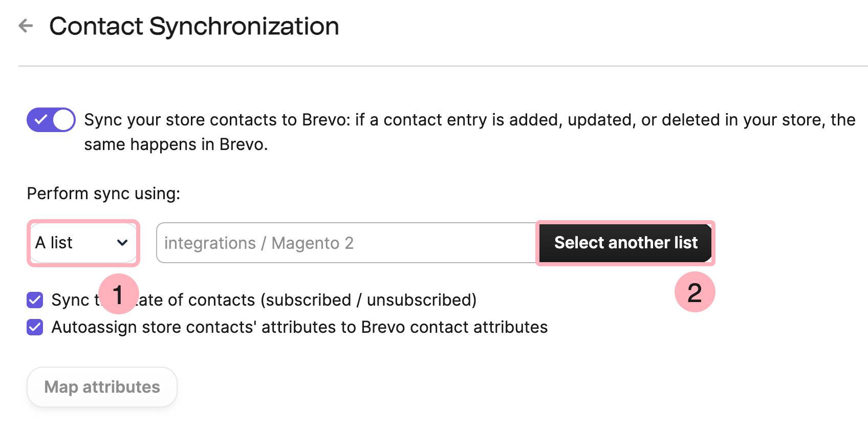Open the Map attributes button
This screenshot has width=868, height=427.
pyautogui.click(x=102, y=387)
